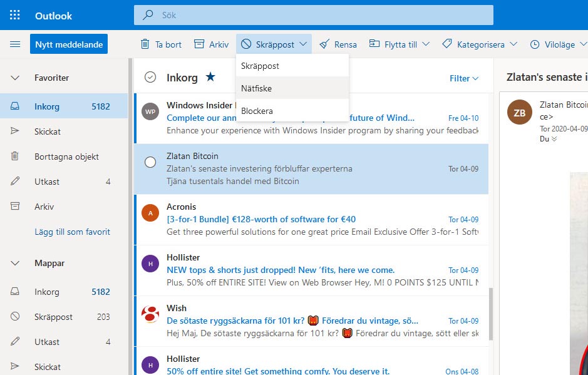Open Viloläge (snooze) clock icon
Screen dimensions: 588x375
coord(536,44)
